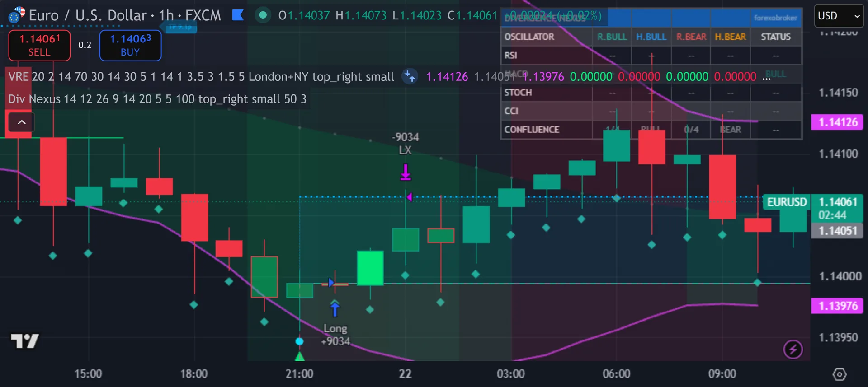Click the green market status dot
This screenshot has width=868, height=387.
coord(263,15)
